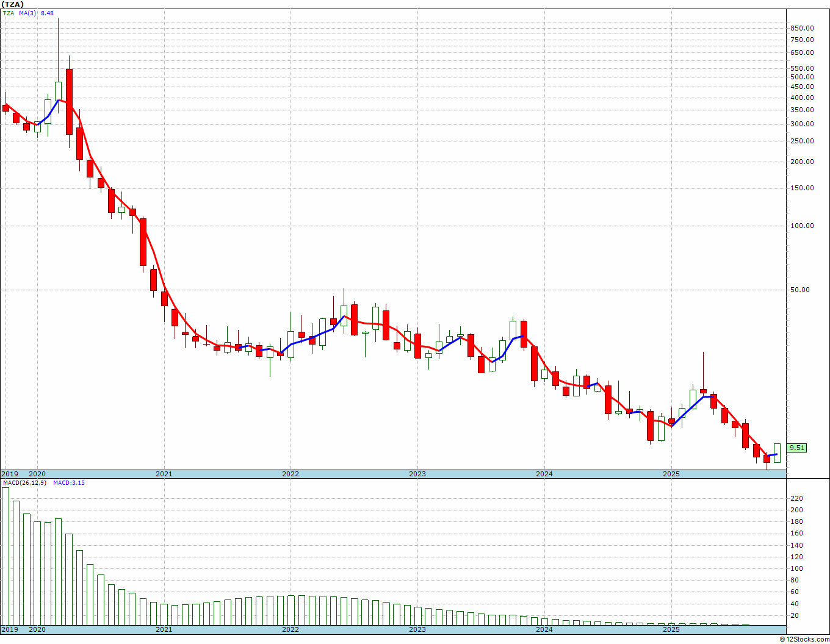Click the latest green candle beside the 9.51 tag

[777, 453]
